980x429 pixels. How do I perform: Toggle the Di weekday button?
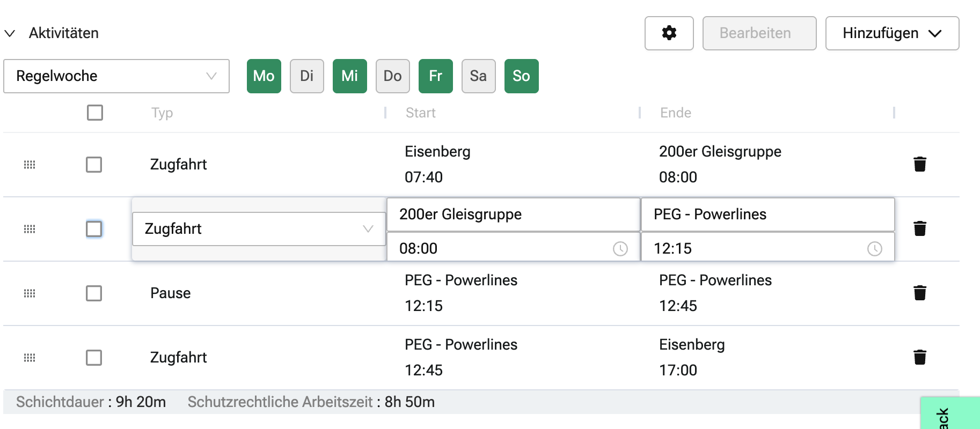click(306, 76)
